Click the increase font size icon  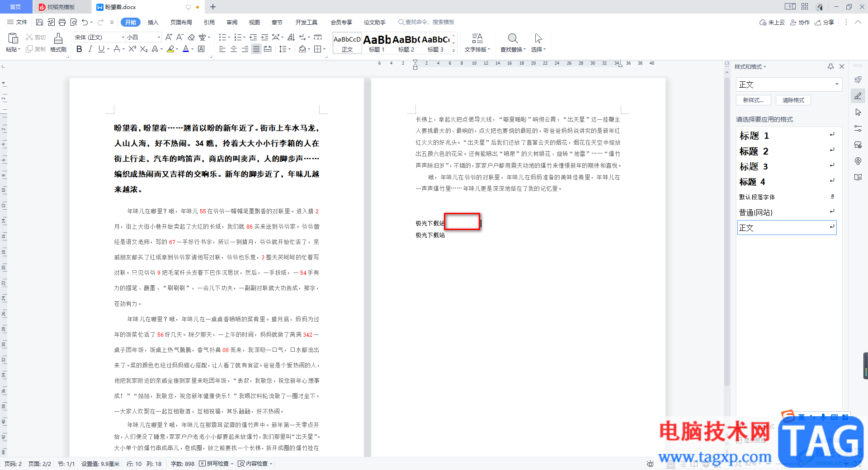coord(168,37)
